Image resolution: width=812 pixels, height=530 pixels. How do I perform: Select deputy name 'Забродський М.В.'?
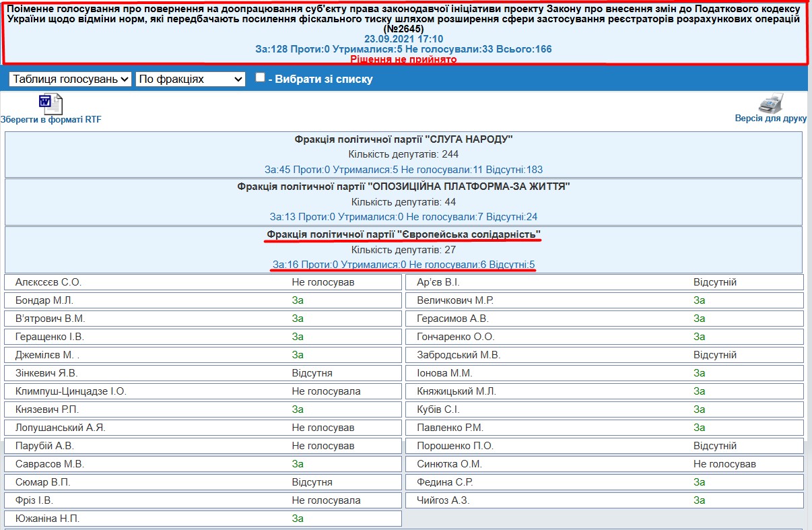coord(459,355)
